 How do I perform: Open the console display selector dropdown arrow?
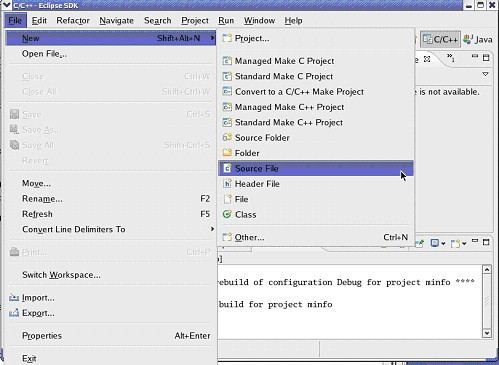tap(443, 244)
